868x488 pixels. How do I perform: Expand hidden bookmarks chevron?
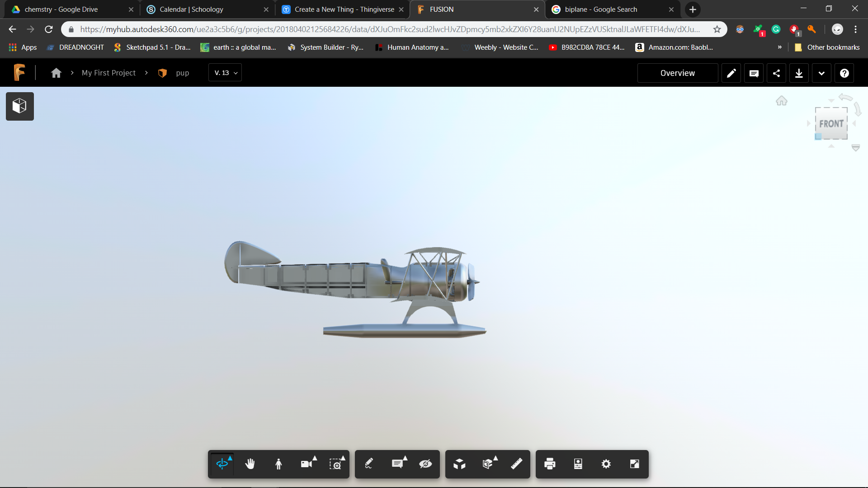tap(779, 47)
